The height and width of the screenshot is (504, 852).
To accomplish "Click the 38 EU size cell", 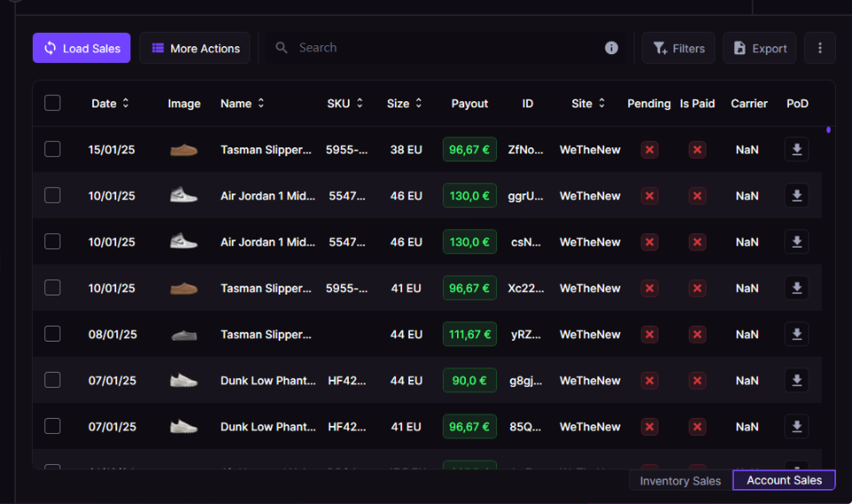I will coord(406,150).
